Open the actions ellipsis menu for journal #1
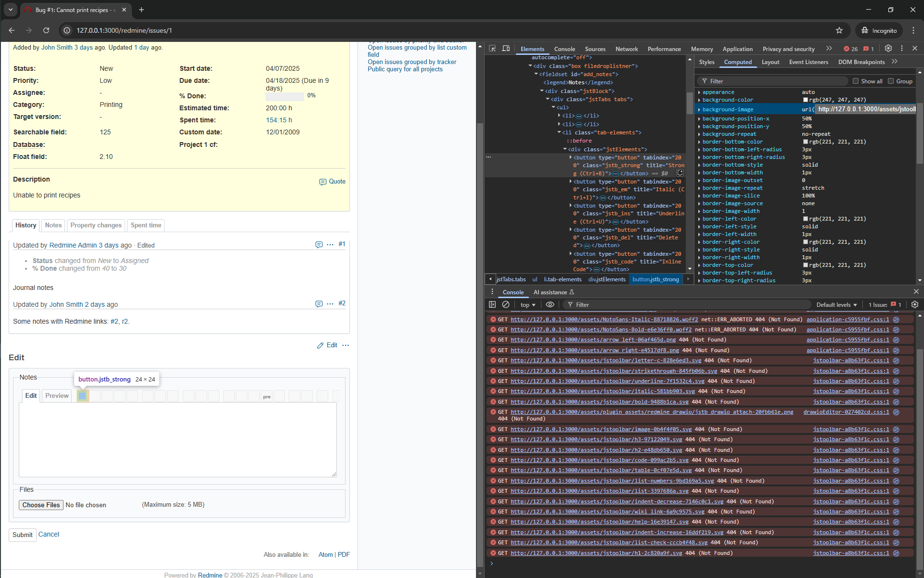The height and width of the screenshot is (578, 924). [x=330, y=245]
